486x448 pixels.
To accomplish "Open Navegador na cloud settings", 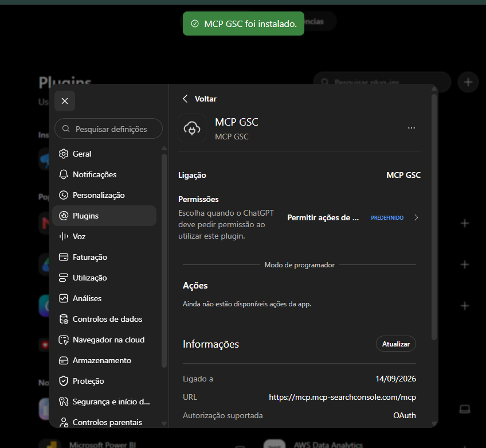I will (104, 340).
